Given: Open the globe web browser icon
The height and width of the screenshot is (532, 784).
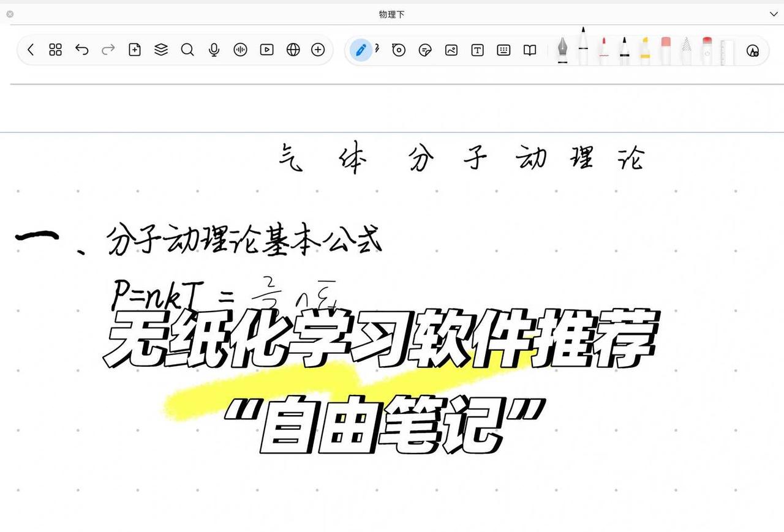Looking at the screenshot, I should click(293, 50).
